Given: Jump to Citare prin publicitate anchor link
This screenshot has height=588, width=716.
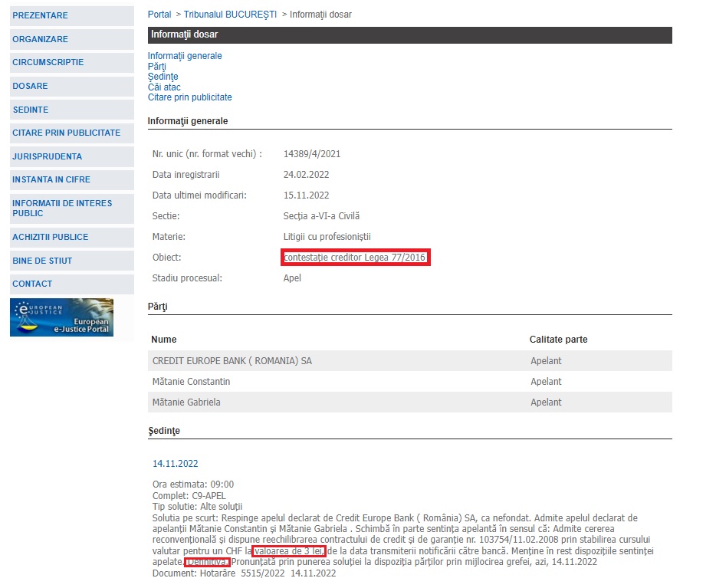Looking at the screenshot, I should [x=189, y=97].
